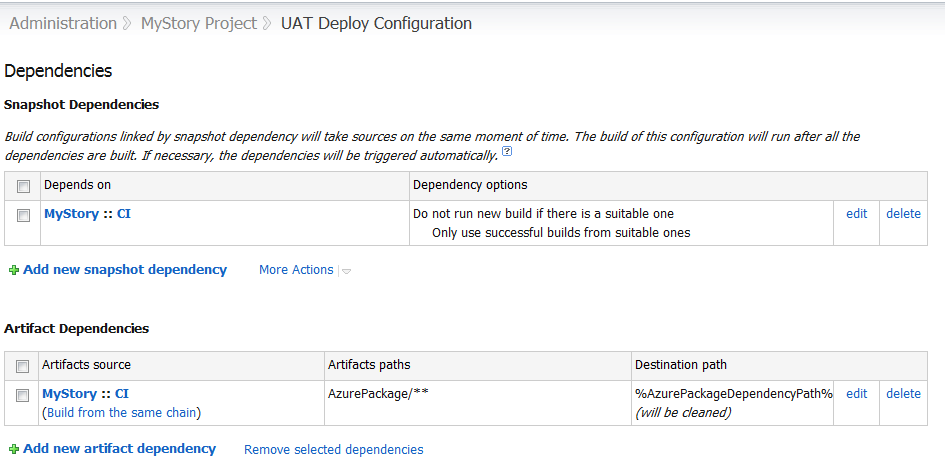
Task: Edit the MyStory :: CI snapshot dependency
Action: (x=856, y=214)
